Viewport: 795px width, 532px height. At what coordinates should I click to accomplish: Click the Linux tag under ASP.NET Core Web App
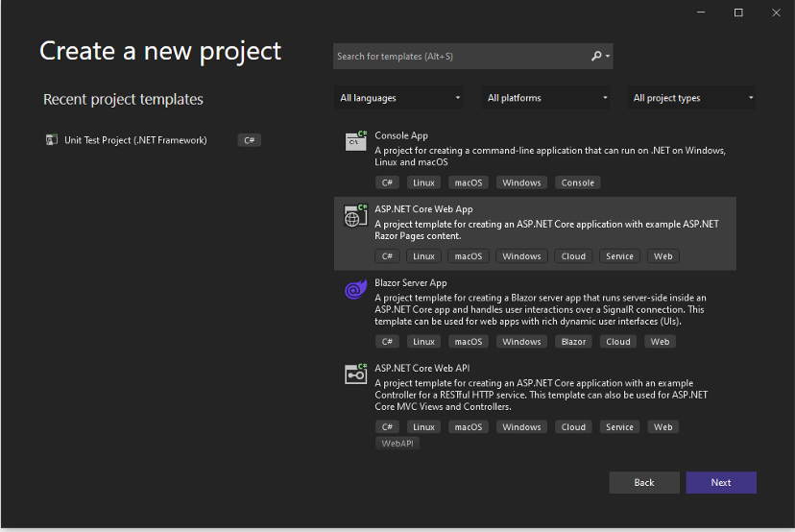coord(423,256)
